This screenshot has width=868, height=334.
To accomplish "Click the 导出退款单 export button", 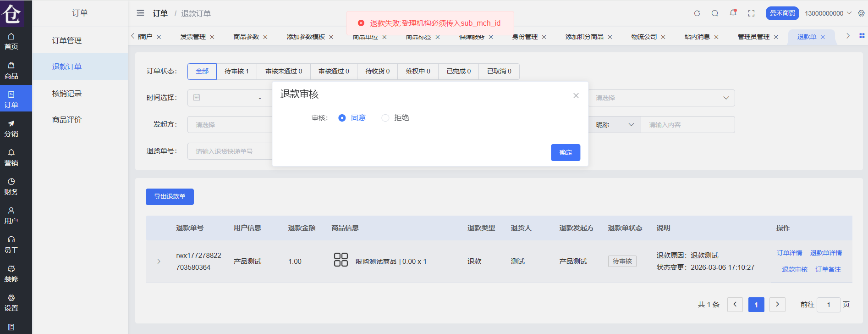I will [x=170, y=197].
